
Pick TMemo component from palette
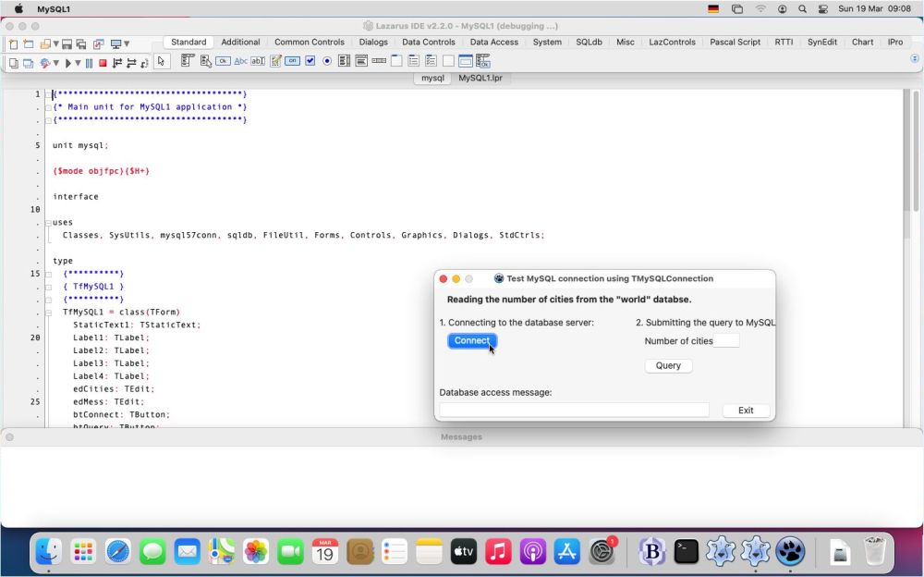click(x=275, y=61)
